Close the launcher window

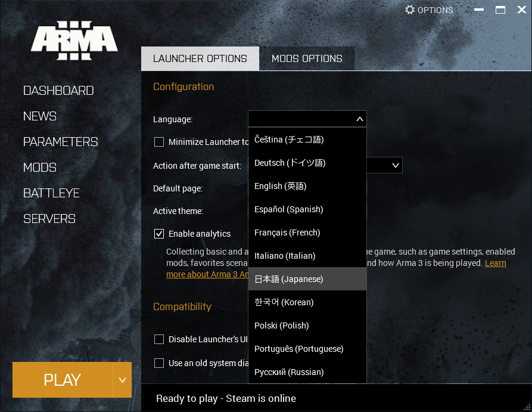pyautogui.click(x=522, y=10)
